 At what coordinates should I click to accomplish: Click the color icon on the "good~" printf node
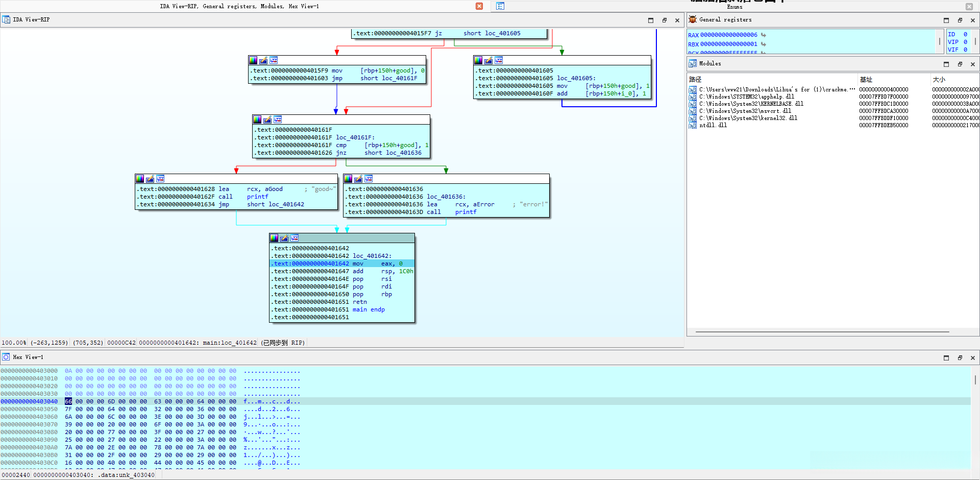click(140, 179)
